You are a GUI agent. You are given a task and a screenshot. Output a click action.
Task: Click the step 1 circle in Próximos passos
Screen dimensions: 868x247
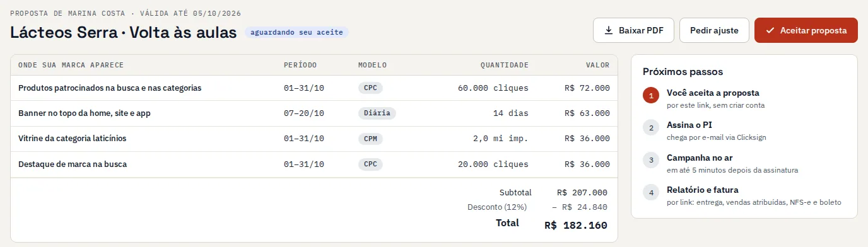[x=651, y=96]
